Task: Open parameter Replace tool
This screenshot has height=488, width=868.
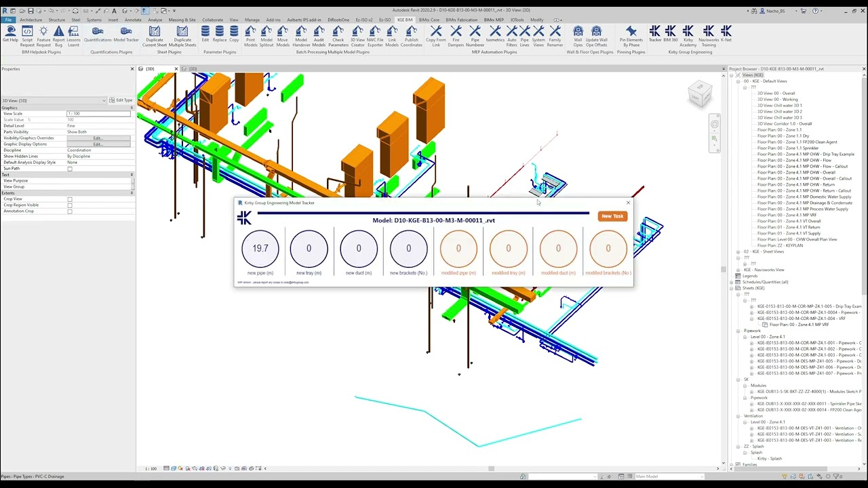Action: pyautogui.click(x=220, y=35)
